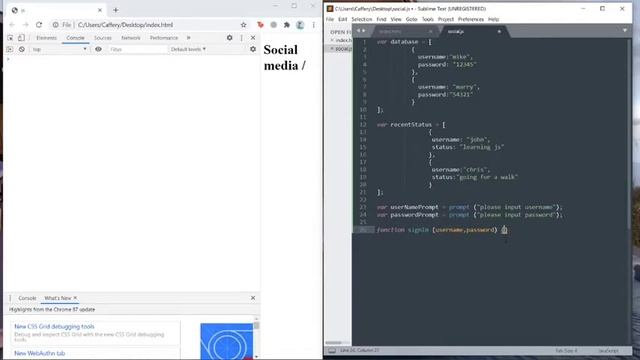Open the DevTools Network tab

click(131, 38)
